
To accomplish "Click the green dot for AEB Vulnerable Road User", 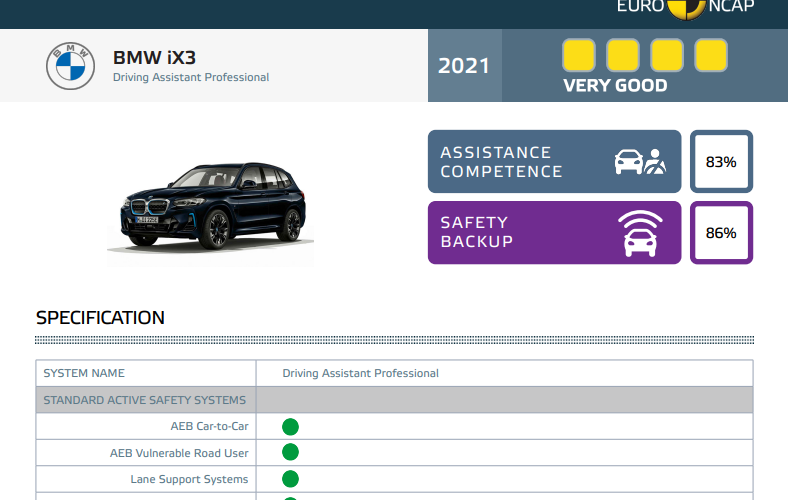I will pyautogui.click(x=290, y=452).
